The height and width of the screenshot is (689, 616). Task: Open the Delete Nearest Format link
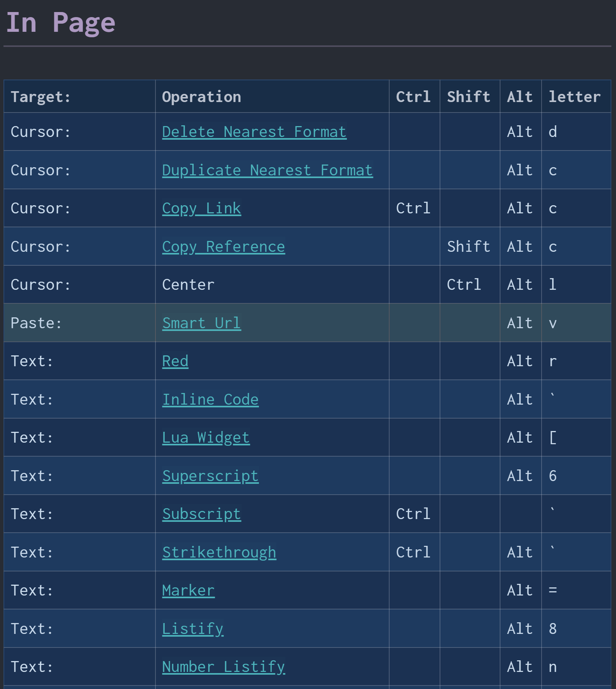(x=254, y=132)
